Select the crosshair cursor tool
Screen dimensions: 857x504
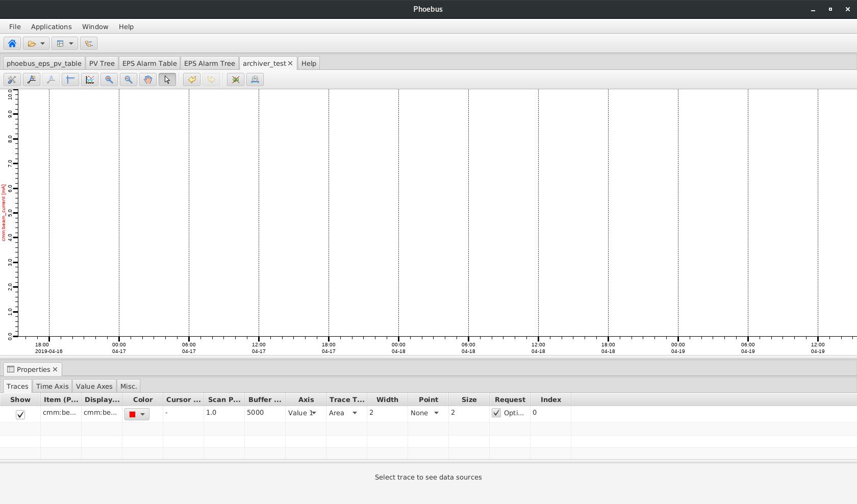pyautogui.click(x=70, y=80)
